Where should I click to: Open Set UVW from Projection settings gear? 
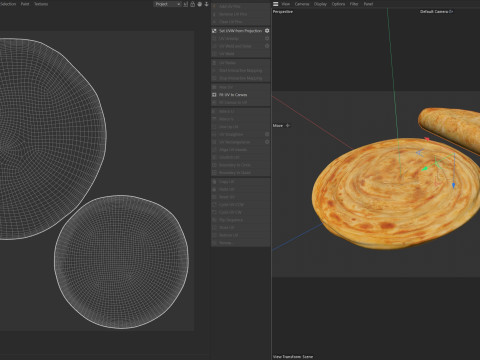267,31
